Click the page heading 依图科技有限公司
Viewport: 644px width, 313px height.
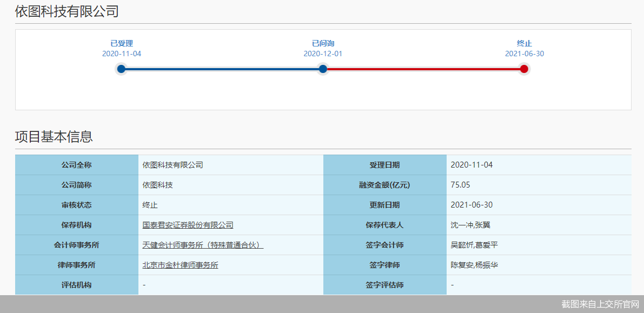(67, 11)
